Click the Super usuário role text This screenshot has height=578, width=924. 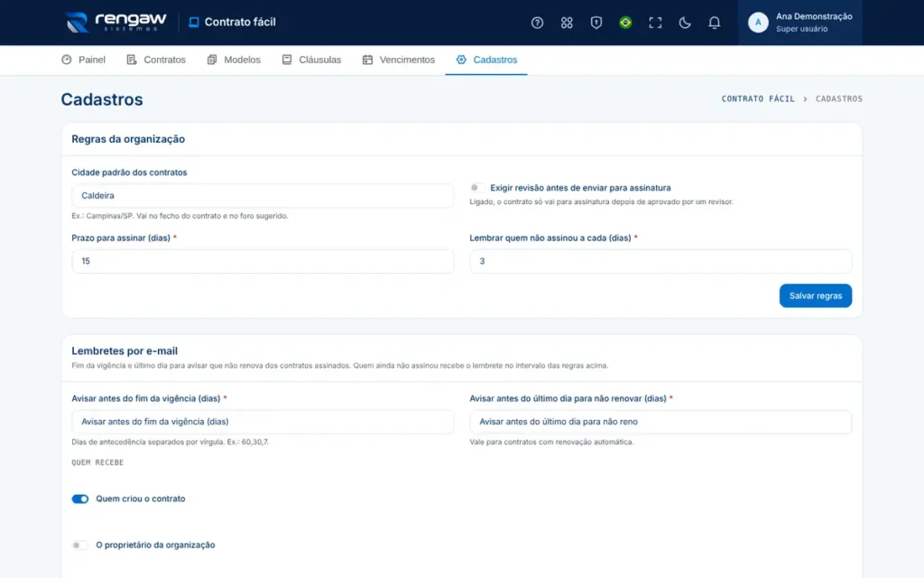801,29
